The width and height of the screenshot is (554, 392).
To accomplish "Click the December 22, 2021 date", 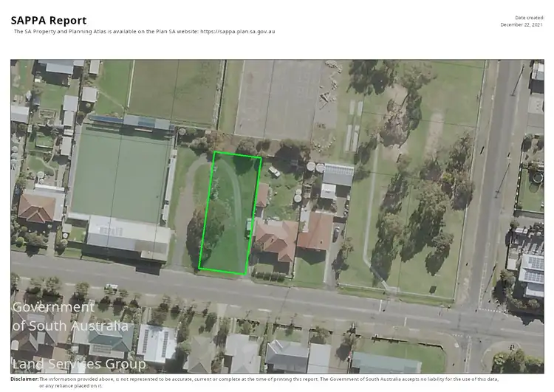I will click(521, 24).
